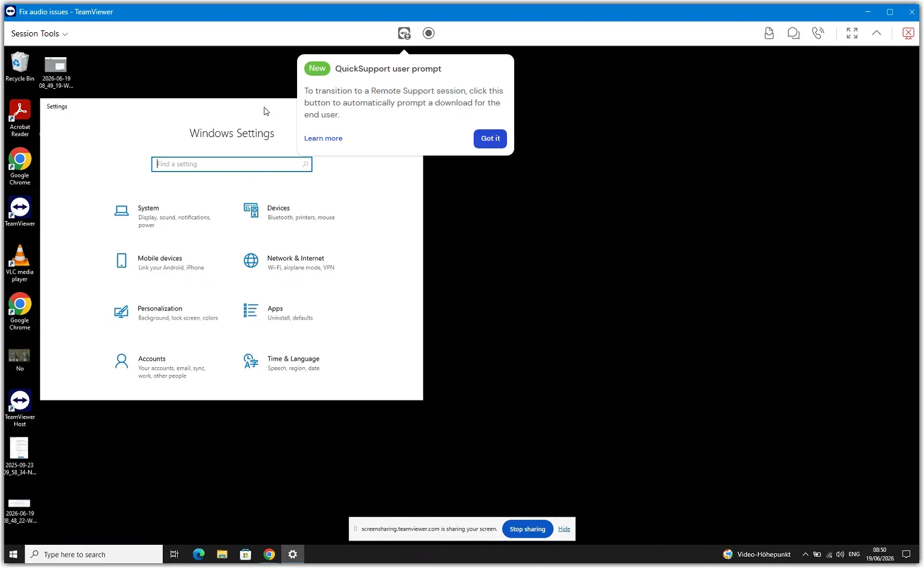The height and width of the screenshot is (568, 924).
Task: Open Task View on remote taskbar
Action: 174,554
